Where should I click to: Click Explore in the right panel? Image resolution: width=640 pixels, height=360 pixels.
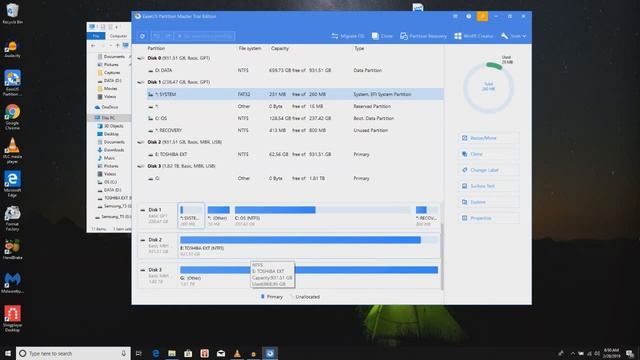point(489,202)
